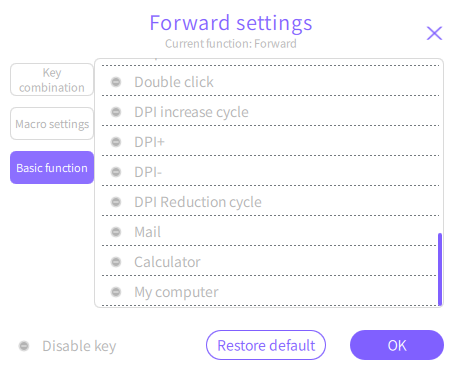Image resolution: width=462 pixels, height=380 pixels.
Task: Switch to Macro settings tab
Action: click(52, 124)
